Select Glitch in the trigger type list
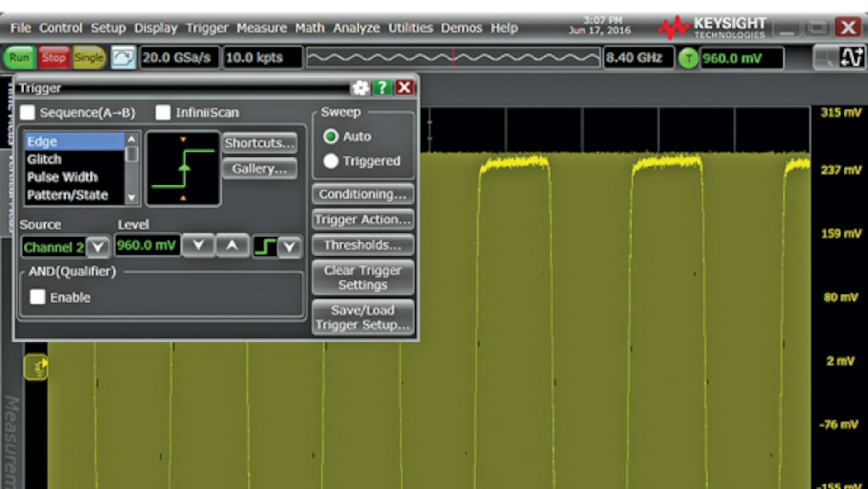 tap(45, 159)
